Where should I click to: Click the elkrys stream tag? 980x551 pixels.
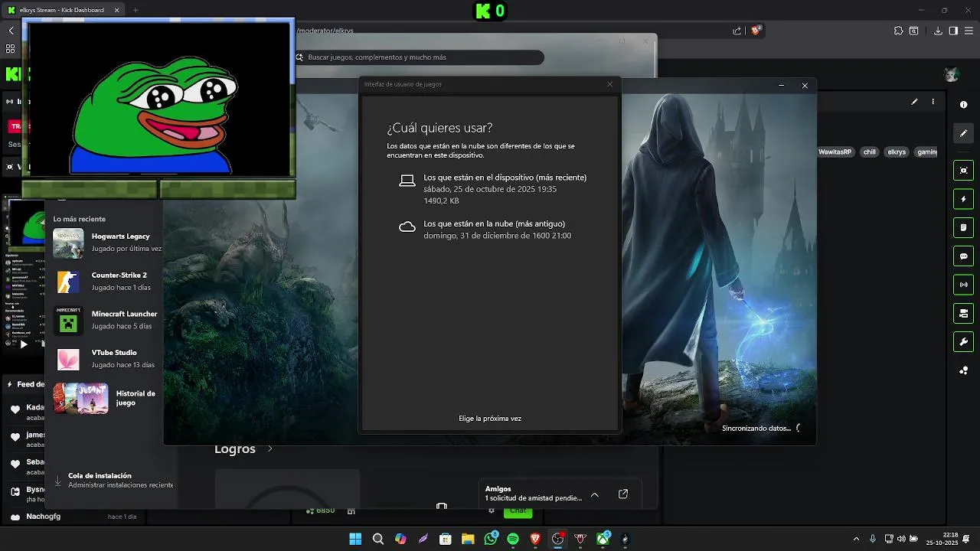897,152
